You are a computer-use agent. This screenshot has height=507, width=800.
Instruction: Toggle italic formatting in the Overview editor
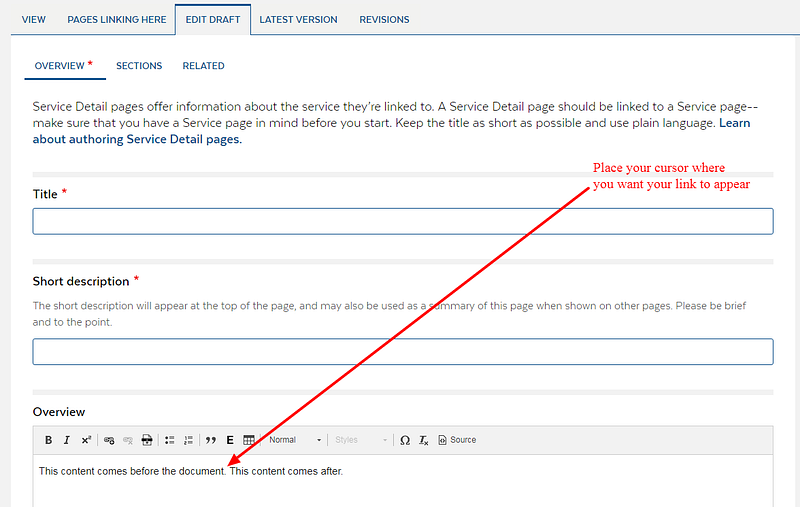point(67,440)
